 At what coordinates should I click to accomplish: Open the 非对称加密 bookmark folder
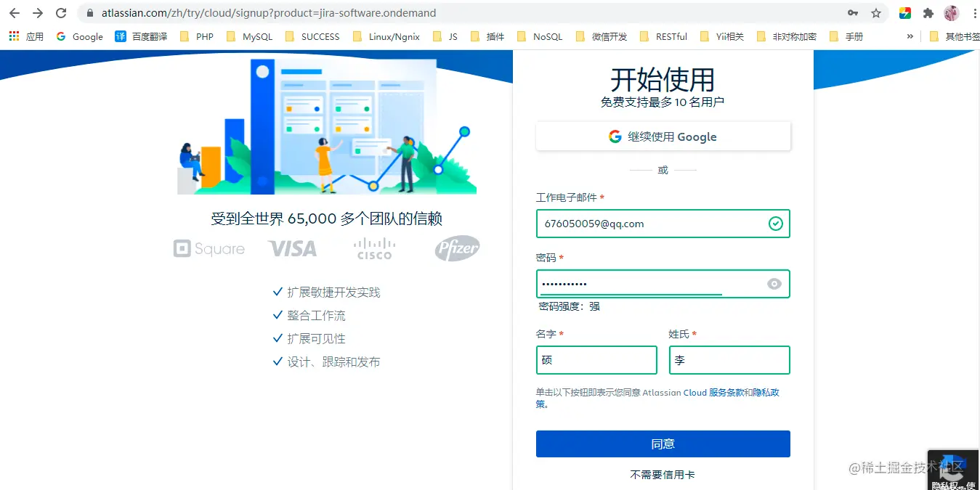click(786, 36)
